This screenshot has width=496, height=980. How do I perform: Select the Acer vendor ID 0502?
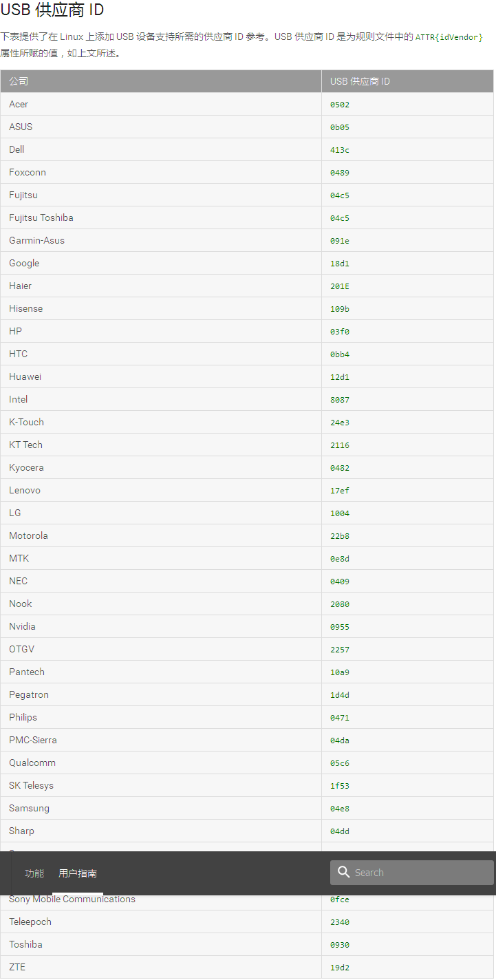(340, 105)
